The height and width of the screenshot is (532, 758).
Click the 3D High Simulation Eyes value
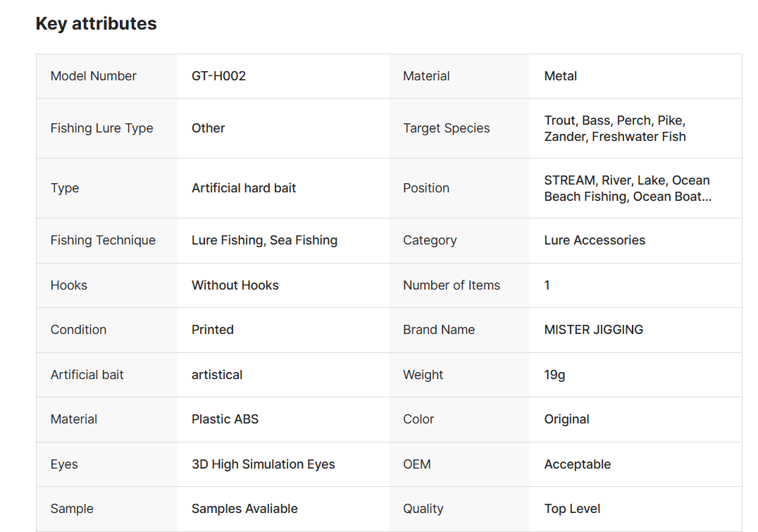(x=263, y=464)
